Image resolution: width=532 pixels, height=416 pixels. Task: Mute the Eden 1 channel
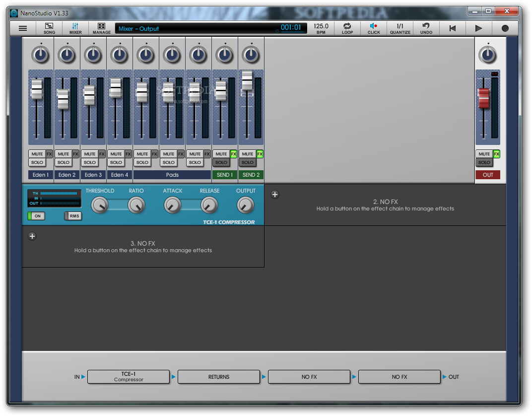tap(37, 154)
